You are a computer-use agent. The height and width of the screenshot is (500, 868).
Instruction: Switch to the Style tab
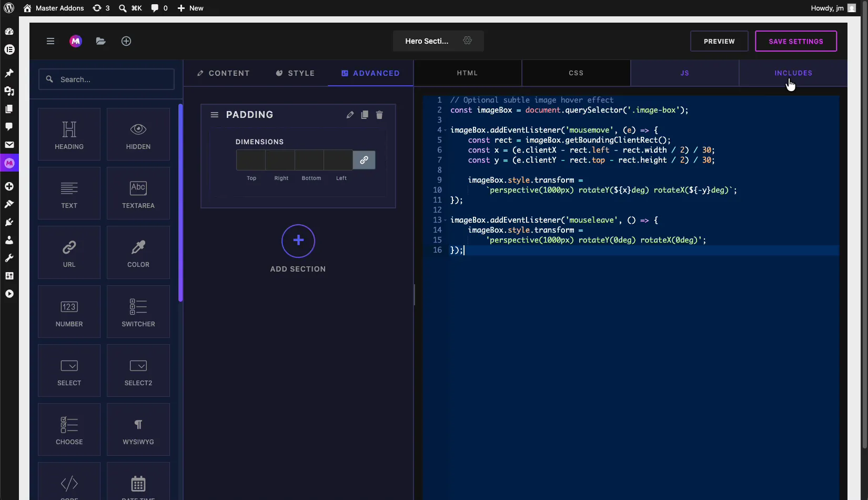click(295, 73)
